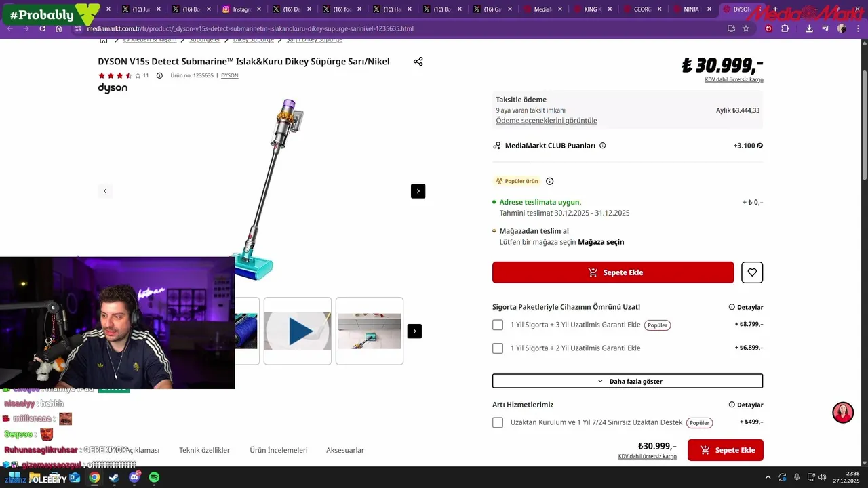Viewport: 868px width, 488px height.
Task: Check 1 Yıl Sigorta + 2 Yıl Garanti option
Action: click(x=498, y=348)
